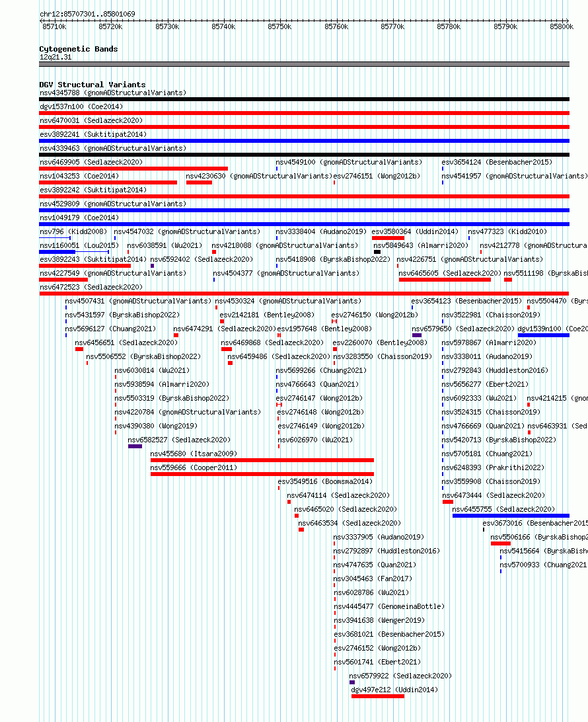Select the nsv559666 (Cooper2011) red bar
This screenshot has height=722, width=588.
(262, 474)
